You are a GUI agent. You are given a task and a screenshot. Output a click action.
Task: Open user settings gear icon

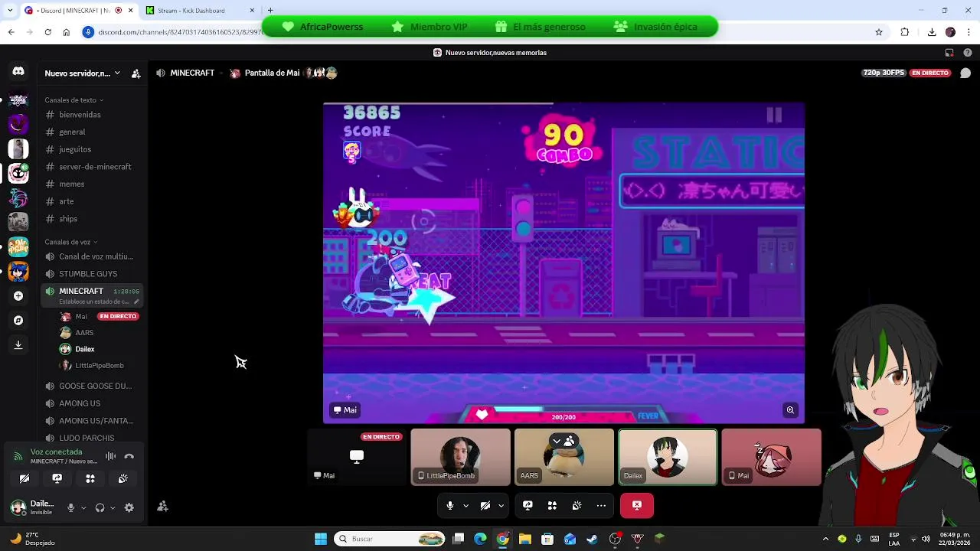pos(129,507)
